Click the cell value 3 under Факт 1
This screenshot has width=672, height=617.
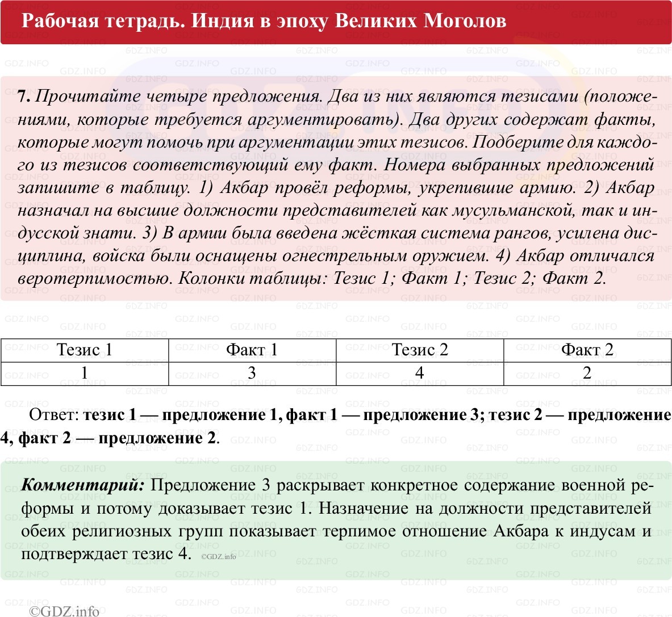pyautogui.click(x=252, y=373)
